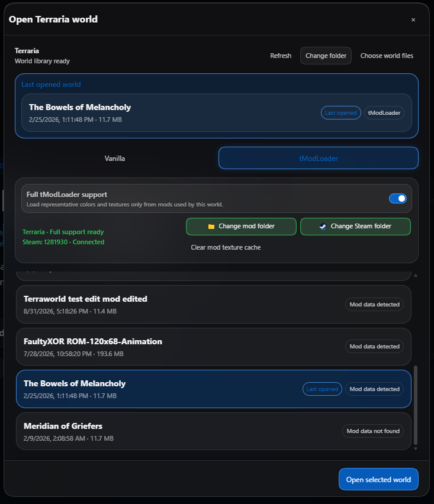Click the world list scrollbar thumb
Image resolution: width=434 pixels, height=504 pixels.
point(415,405)
